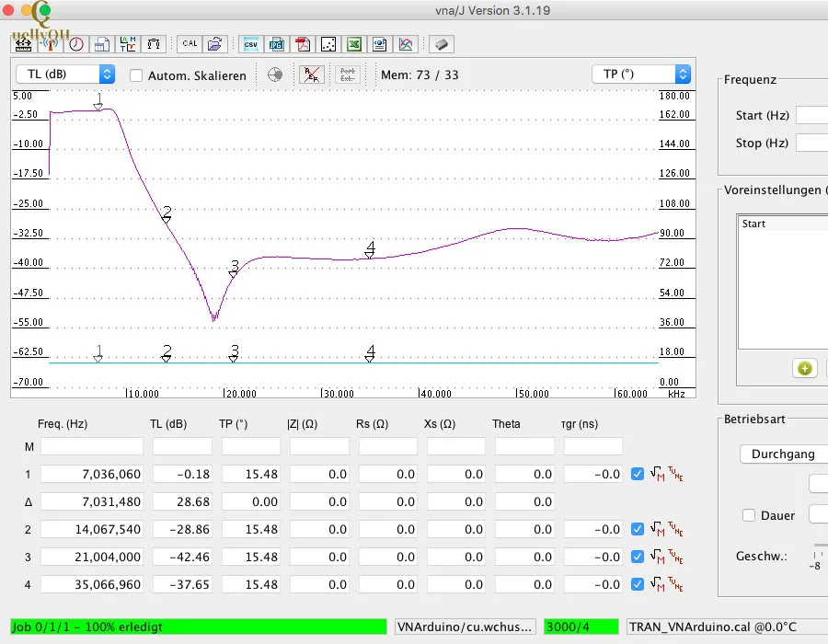The image size is (828, 644).
Task: Click marker 3 frequency 21,004,000 field
Action: tap(92, 557)
